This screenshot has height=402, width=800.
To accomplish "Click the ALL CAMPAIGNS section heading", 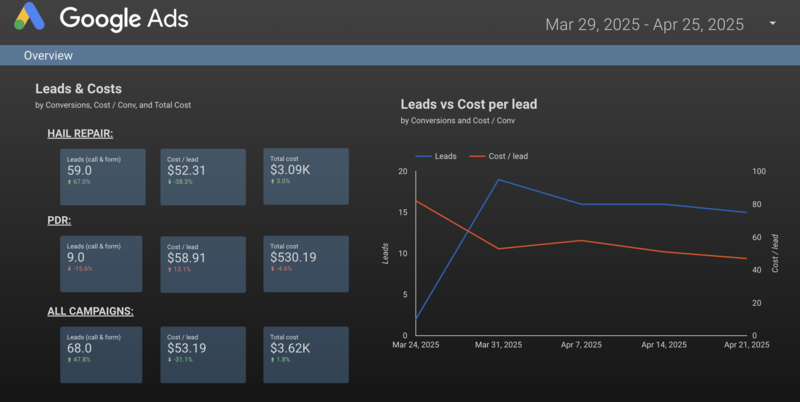I will pos(90,311).
